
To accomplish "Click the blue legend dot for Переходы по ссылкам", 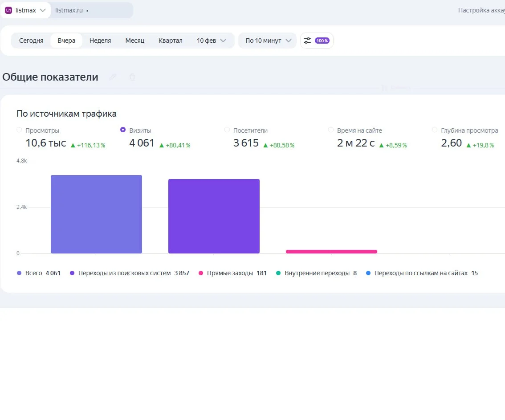I will pos(368,273).
